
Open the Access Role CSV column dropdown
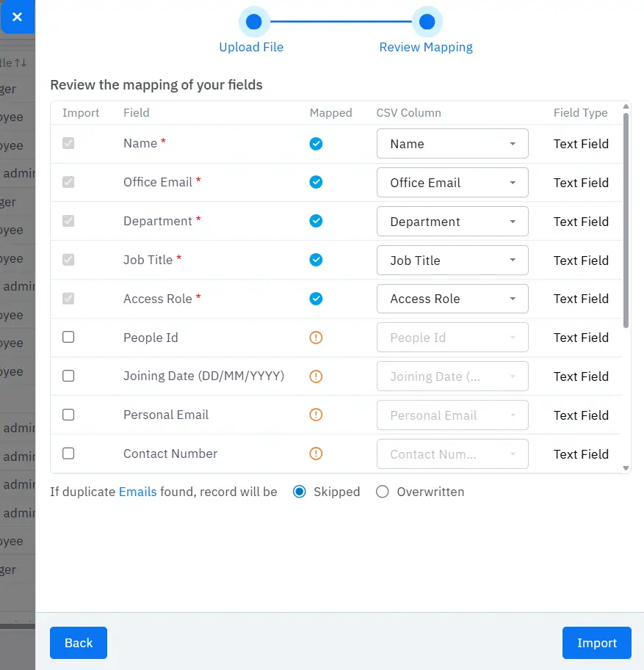(x=452, y=299)
